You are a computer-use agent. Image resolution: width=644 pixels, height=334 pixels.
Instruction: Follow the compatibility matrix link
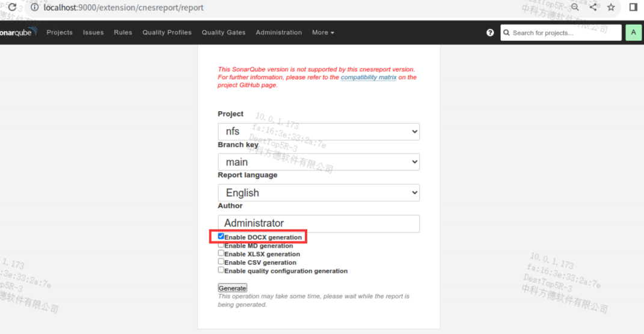[x=369, y=77]
